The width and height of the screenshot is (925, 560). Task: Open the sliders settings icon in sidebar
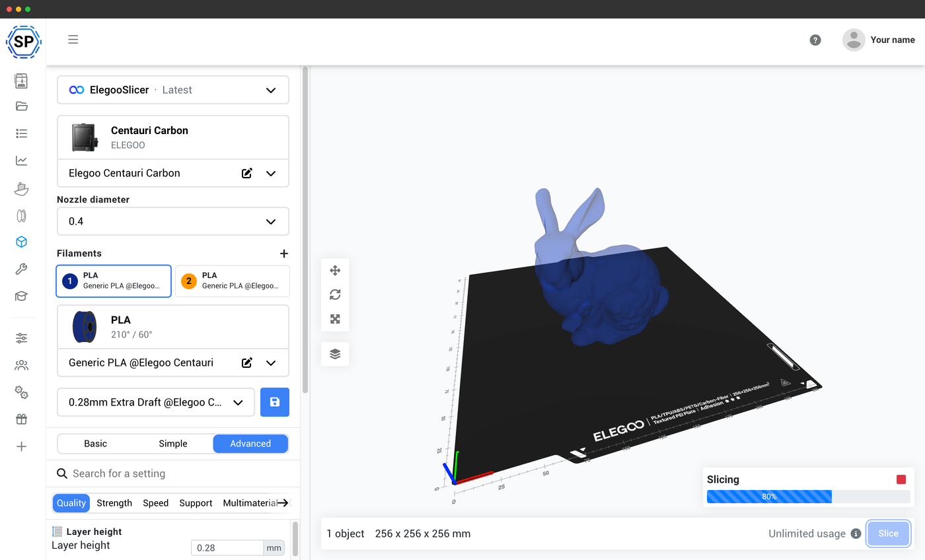point(21,338)
